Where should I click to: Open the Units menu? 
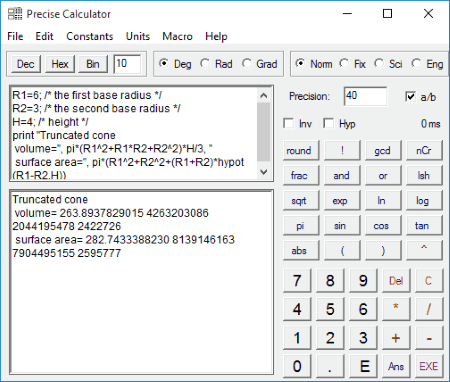point(138,36)
